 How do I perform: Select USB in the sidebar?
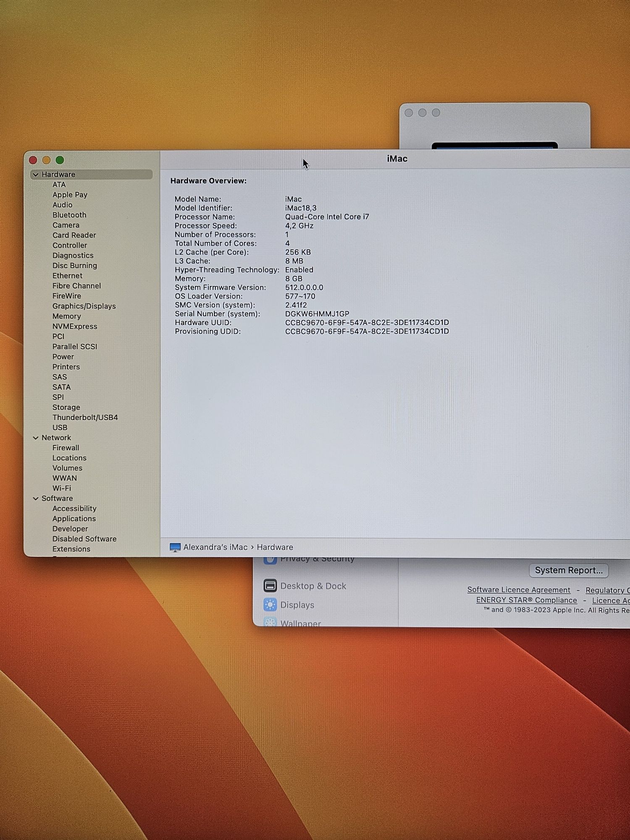(60, 428)
